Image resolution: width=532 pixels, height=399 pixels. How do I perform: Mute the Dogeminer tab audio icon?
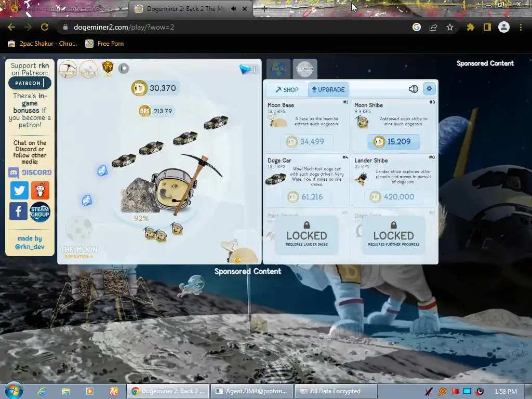click(233, 9)
